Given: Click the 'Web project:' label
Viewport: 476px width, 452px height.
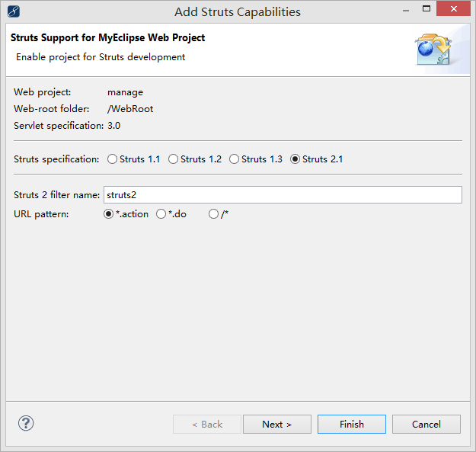Looking at the screenshot, I should tap(43, 92).
